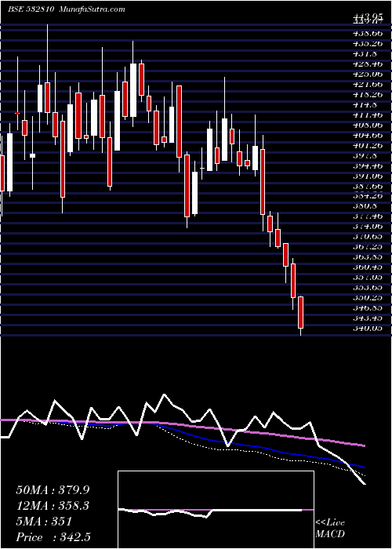This screenshot has width=392, height=549.
Task: Click the 394.46 price axis label
Action: (366, 165)
